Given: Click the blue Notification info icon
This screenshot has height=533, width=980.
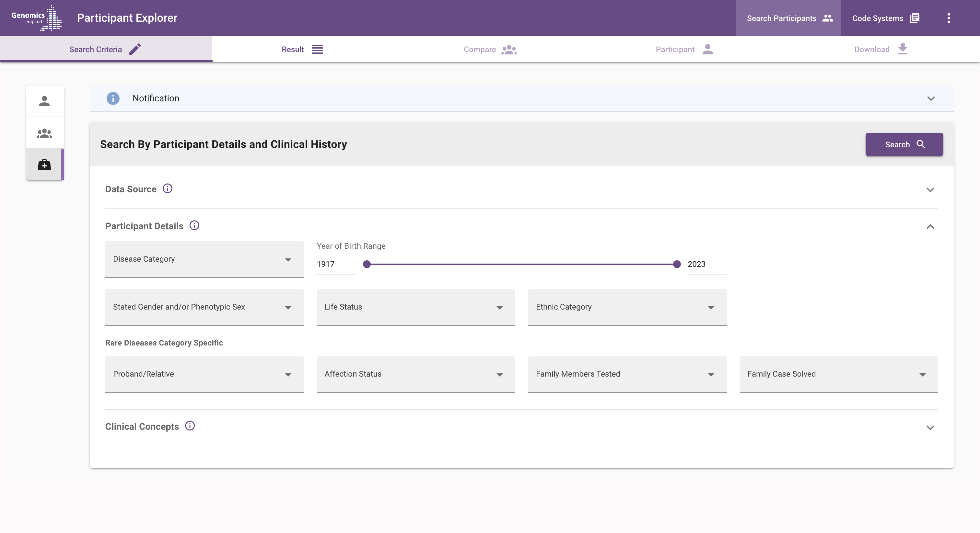Looking at the screenshot, I should (113, 98).
